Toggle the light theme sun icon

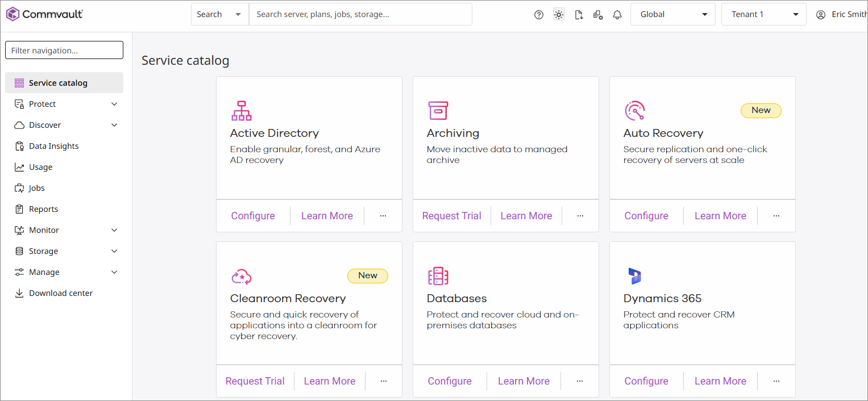coord(559,15)
